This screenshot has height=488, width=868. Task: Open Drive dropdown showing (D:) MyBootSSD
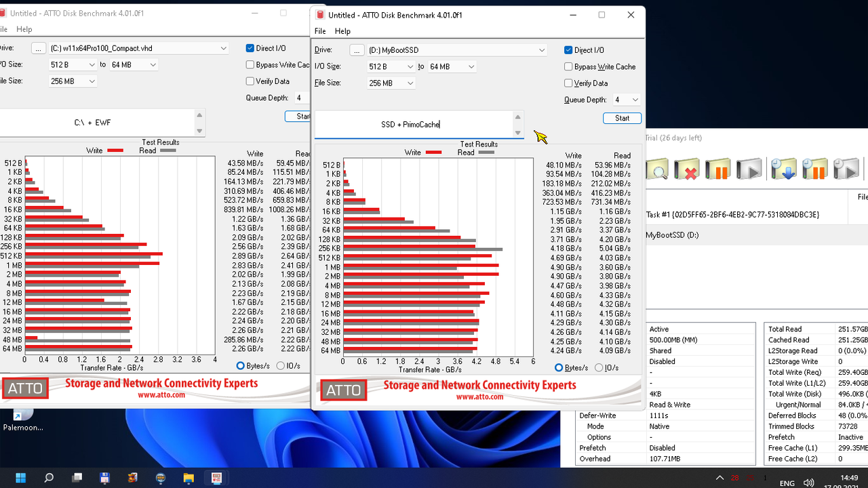pos(456,50)
